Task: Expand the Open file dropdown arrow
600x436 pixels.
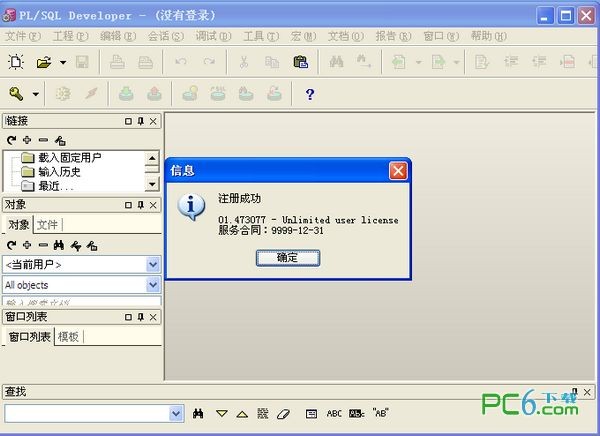Action: tap(63, 62)
